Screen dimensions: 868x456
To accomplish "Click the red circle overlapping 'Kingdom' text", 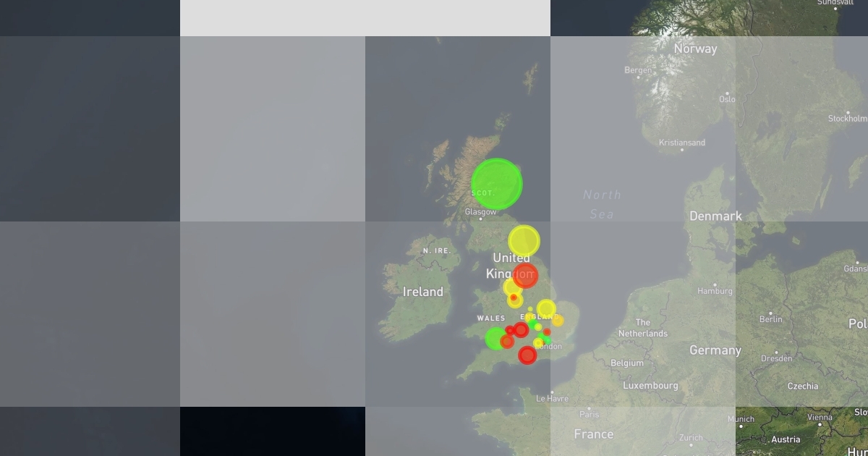I will click(524, 275).
